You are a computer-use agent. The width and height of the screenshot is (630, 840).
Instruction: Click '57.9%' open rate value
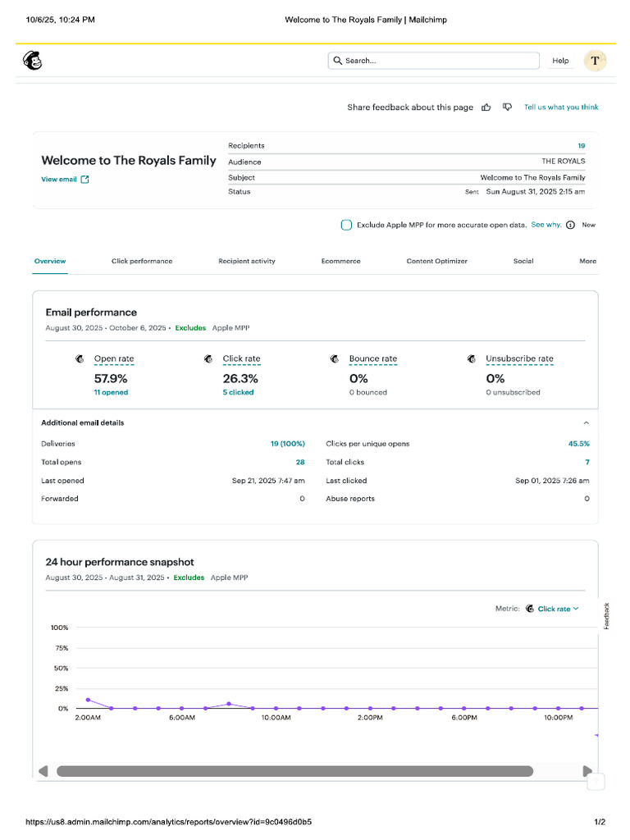tap(111, 378)
